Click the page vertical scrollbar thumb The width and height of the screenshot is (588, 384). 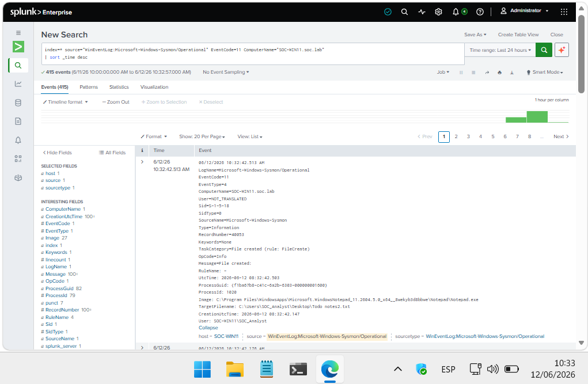581,55
